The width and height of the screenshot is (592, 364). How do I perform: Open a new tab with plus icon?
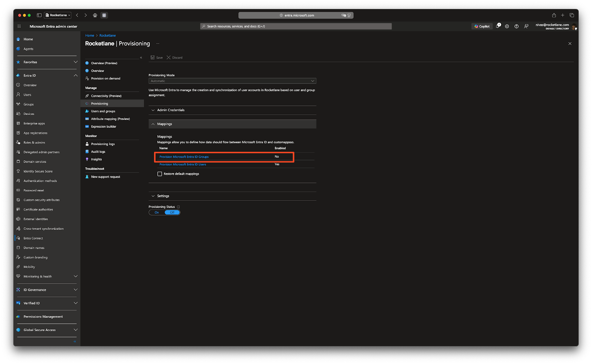tap(563, 15)
